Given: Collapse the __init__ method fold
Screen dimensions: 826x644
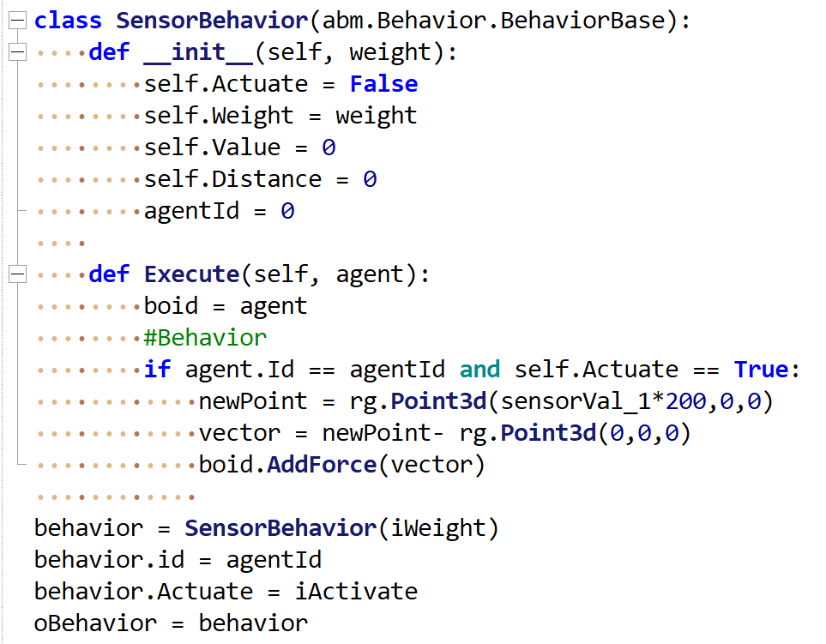Looking at the screenshot, I should click(x=16, y=52).
